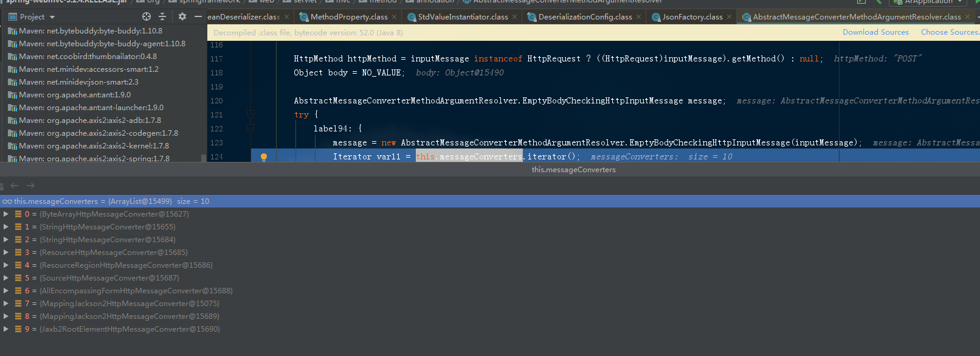Expand element 1 StringHttpMessageConverter@15655
This screenshot has height=356, width=980.
point(5,227)
